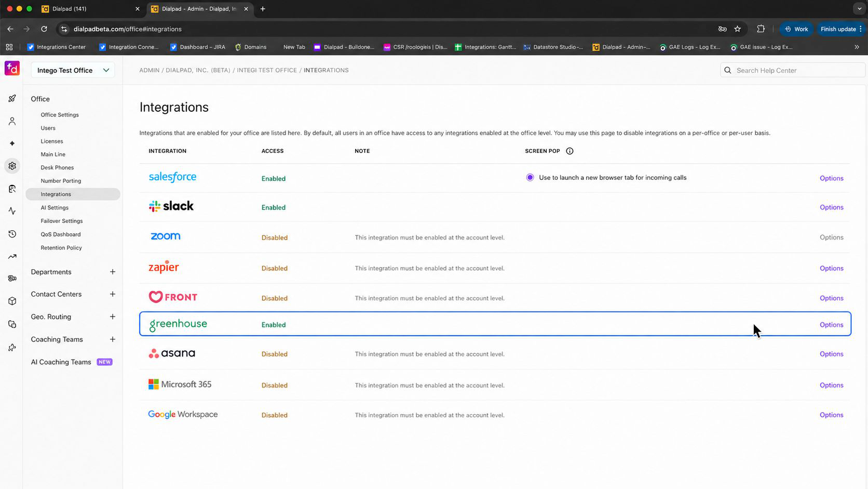Click the Microsoft 365 logo
868x489 pixels.
(180, 385)
